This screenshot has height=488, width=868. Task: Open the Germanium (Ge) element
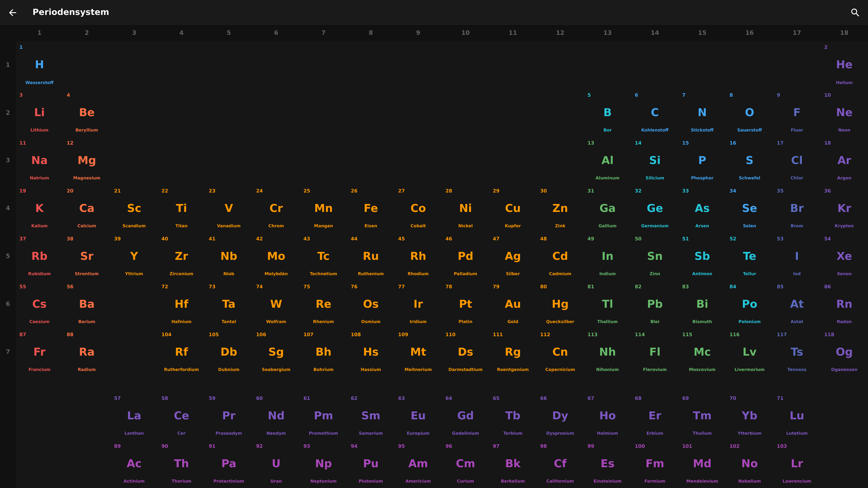[655, 208]
